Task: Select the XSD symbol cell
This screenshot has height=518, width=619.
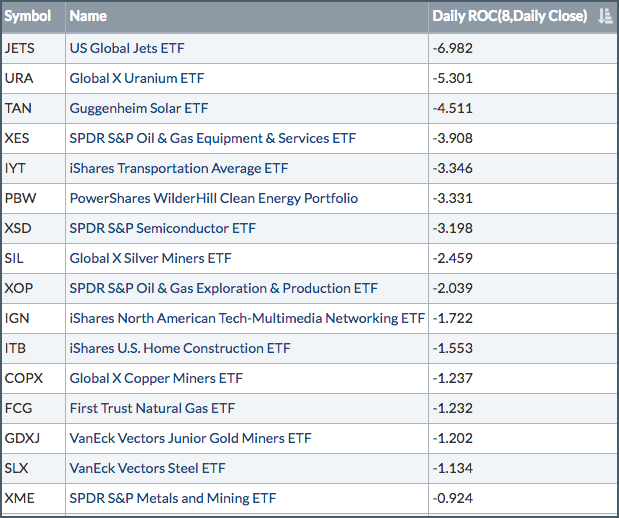Action: point(18,228)
